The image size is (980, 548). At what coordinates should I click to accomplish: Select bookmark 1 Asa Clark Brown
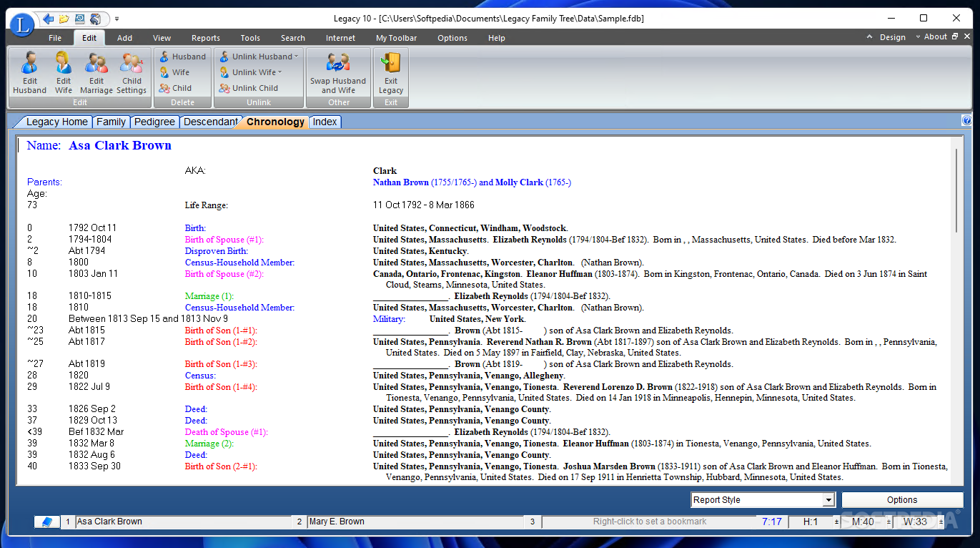click(x=183, y=522)
